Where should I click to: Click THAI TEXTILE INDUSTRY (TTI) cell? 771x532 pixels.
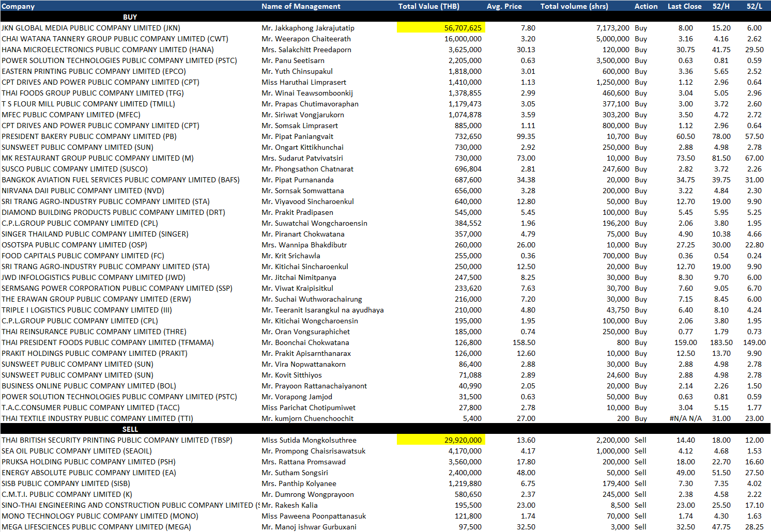(x=97, y=418)
